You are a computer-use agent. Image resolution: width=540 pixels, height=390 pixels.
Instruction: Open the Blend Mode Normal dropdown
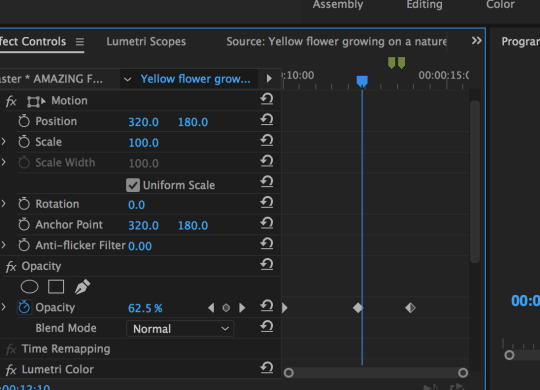[180, 329]
